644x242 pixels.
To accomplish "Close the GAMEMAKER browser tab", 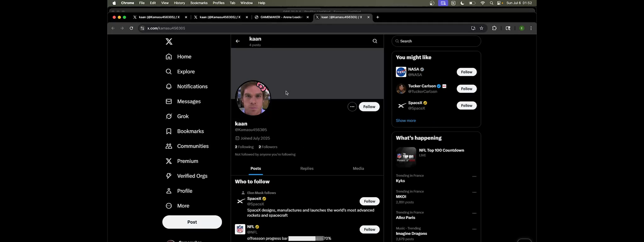I will pyautogui.click(x=308, y=17).
